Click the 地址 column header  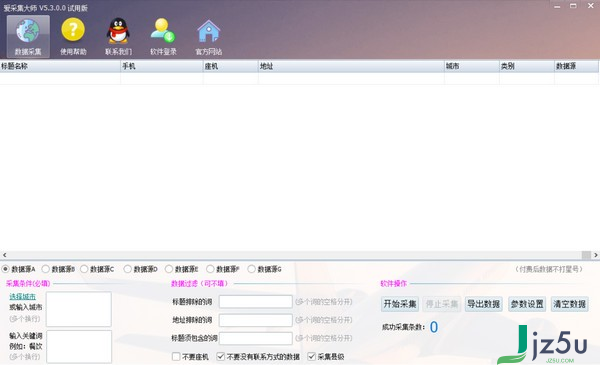click(x=351, y=66)
